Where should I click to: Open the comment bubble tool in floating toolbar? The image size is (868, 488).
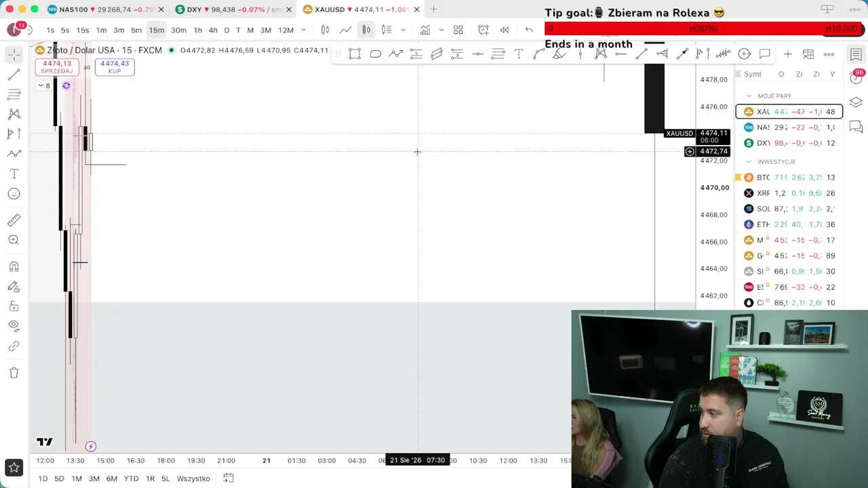coord(765,54)
